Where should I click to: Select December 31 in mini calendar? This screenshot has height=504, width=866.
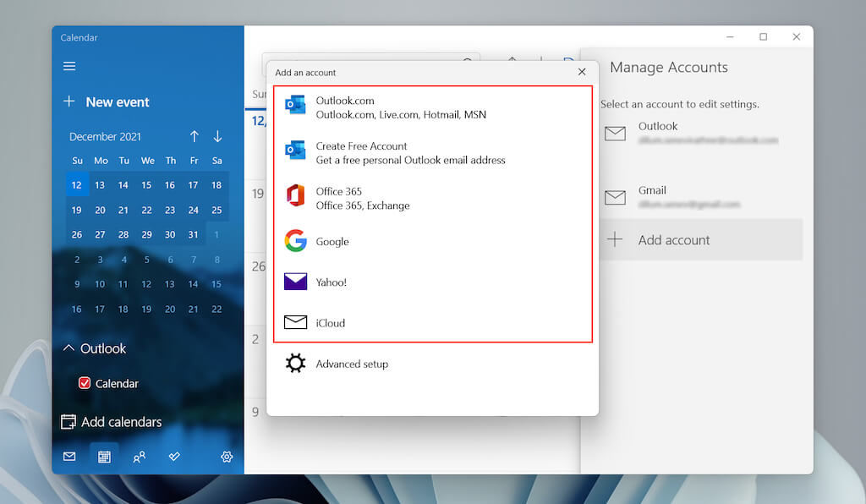click(x=193, y=234)
